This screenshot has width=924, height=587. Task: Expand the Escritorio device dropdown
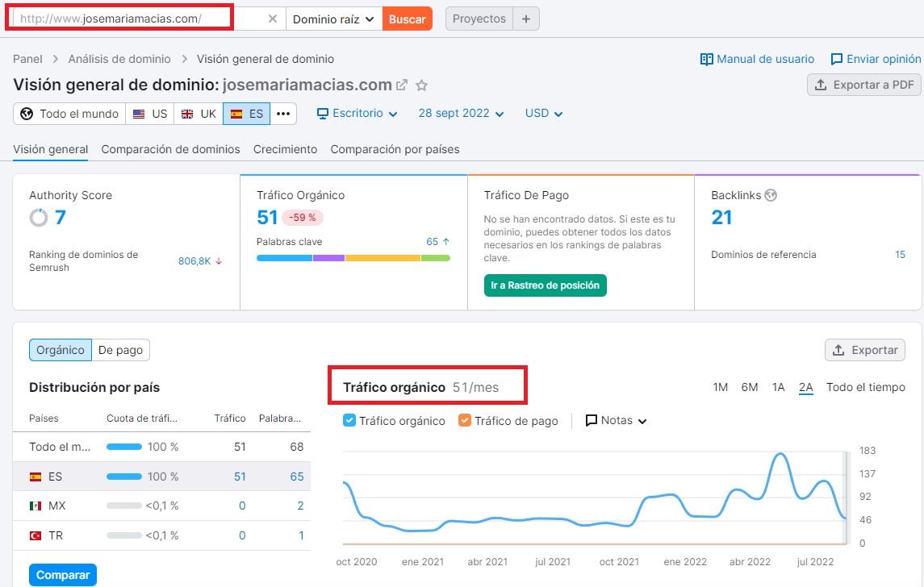(x=357, y=114)
